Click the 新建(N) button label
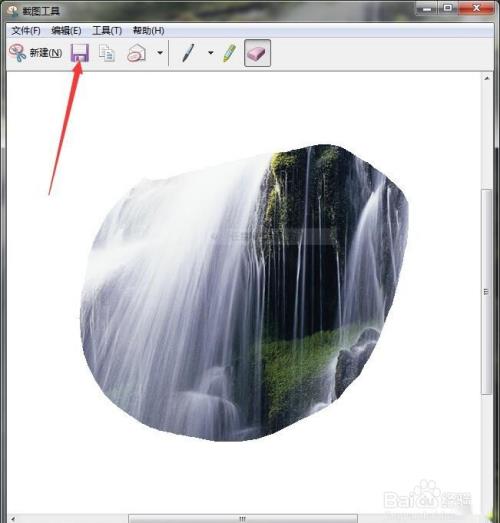Screen dimensions: 500x523 point(46,53)
